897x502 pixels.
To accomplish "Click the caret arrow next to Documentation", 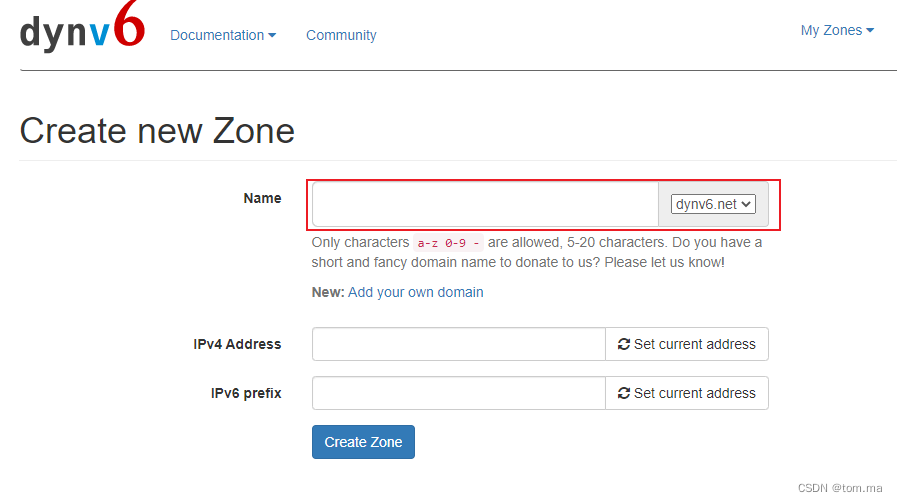I will pos(272,36).
